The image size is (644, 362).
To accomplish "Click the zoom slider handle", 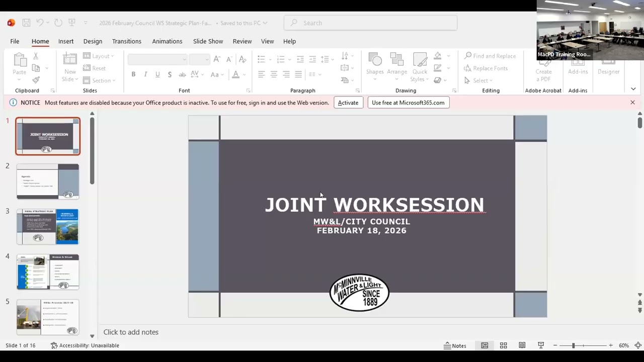I will [x=573, y=345].
